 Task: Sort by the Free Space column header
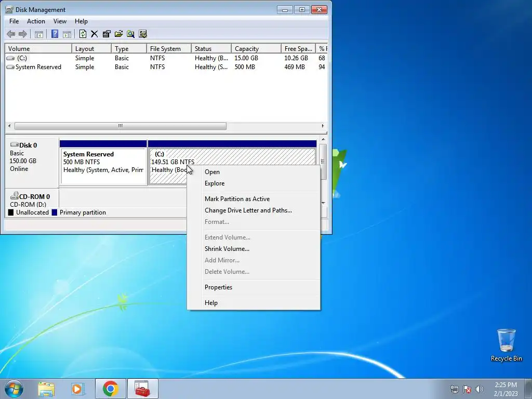[298, 48]
